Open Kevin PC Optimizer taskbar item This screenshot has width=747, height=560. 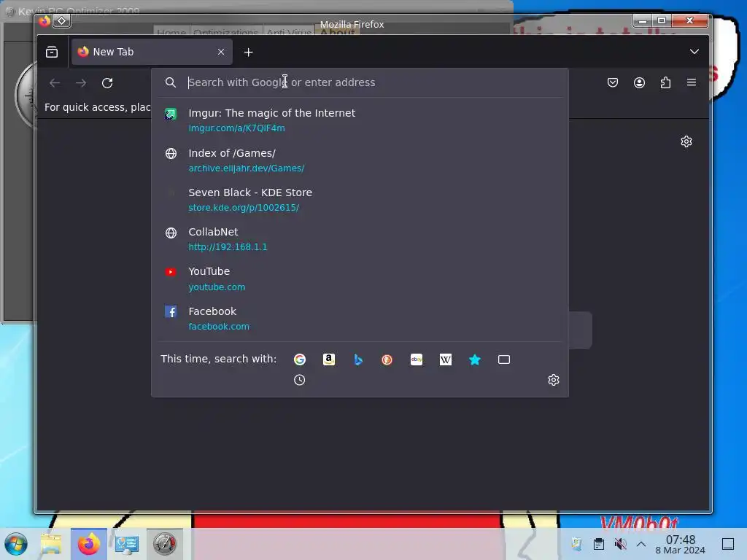tap(164, 544)
